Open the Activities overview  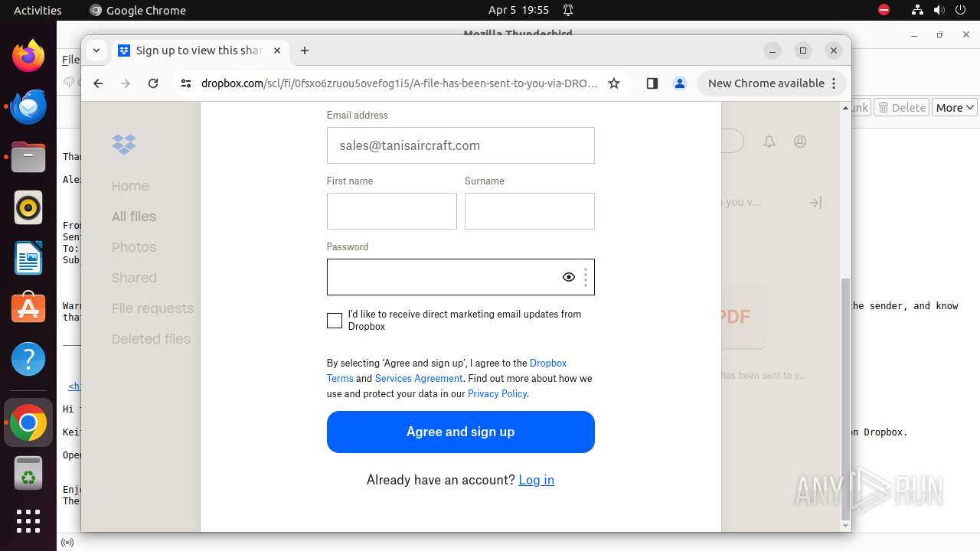coord(38,10)
